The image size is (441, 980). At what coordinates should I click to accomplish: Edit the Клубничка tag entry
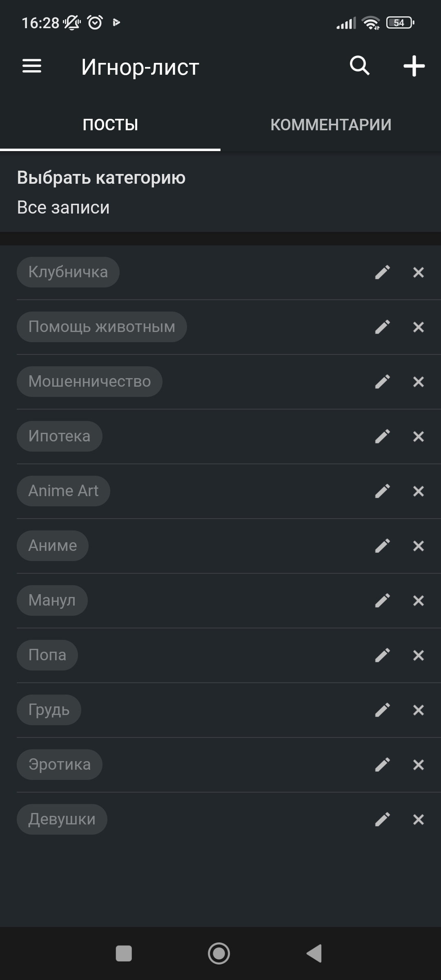[x=383, y=272]
